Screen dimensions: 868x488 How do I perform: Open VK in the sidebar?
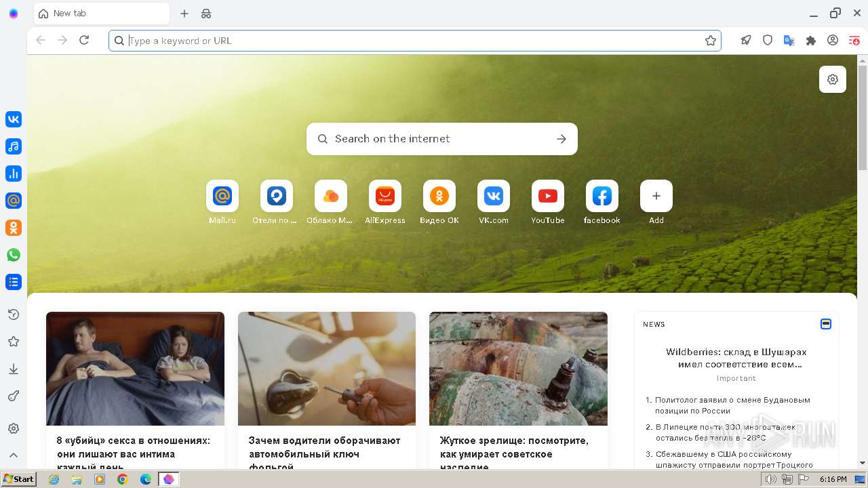coord(14,119)
